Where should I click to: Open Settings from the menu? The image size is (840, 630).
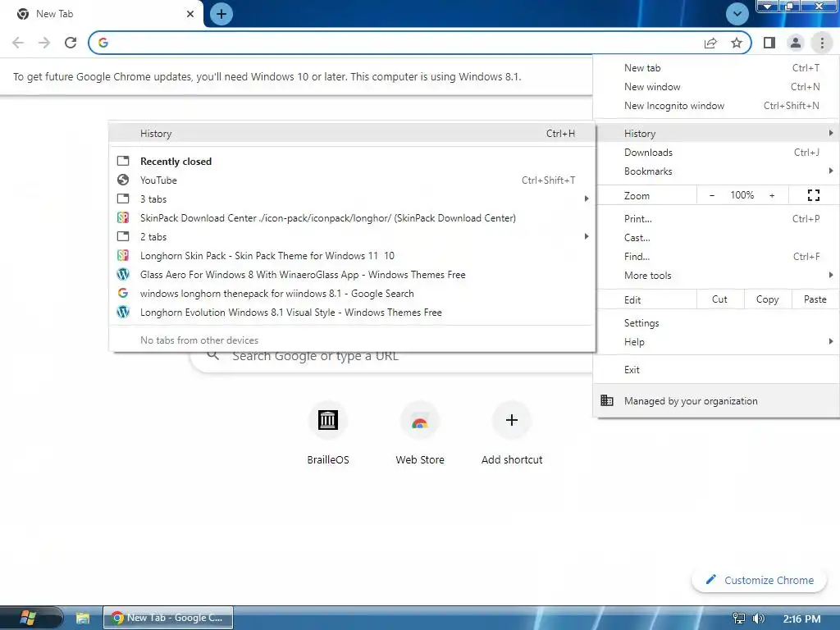coord(715,323)
